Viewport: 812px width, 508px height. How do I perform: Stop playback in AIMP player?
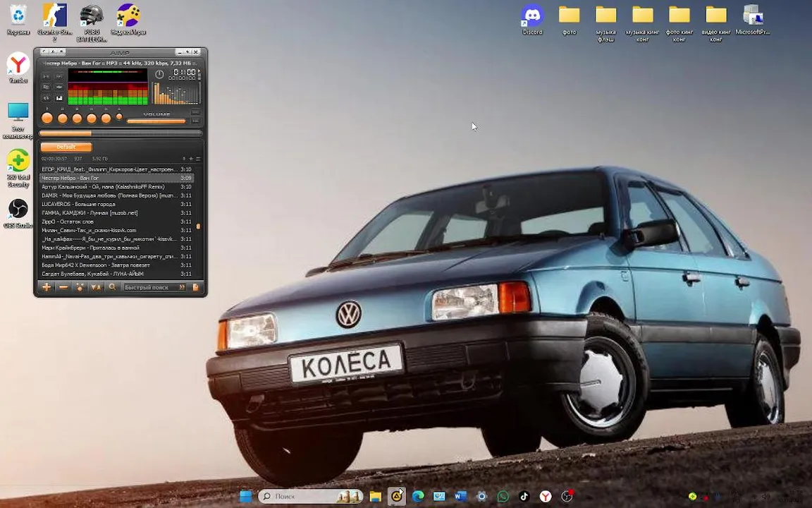77,119
